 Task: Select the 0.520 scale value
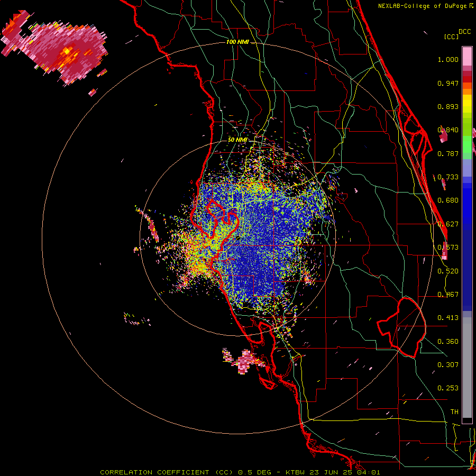click(x=448, y=271)
